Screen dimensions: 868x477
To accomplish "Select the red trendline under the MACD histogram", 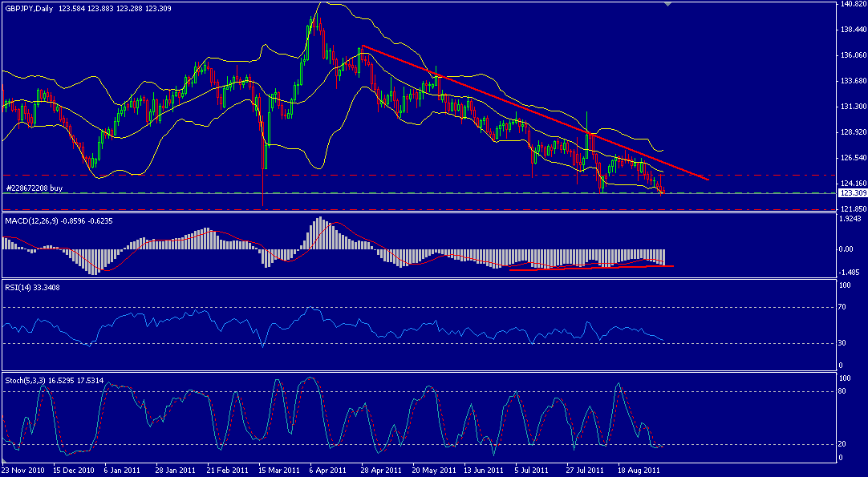I will coord(591,268).
